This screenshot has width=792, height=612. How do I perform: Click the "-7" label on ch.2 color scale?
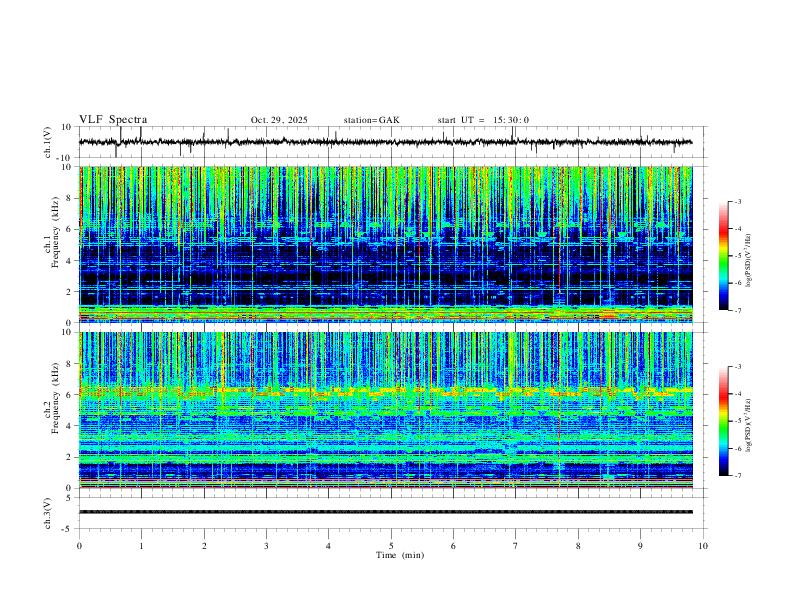[737, 475]
